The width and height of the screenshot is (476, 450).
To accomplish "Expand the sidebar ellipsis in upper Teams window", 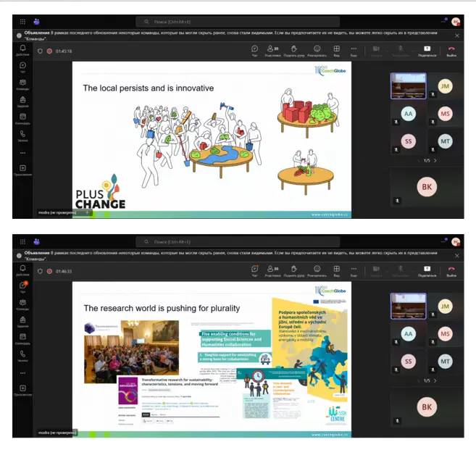I will pyautogui.click(x=22, y=153).
